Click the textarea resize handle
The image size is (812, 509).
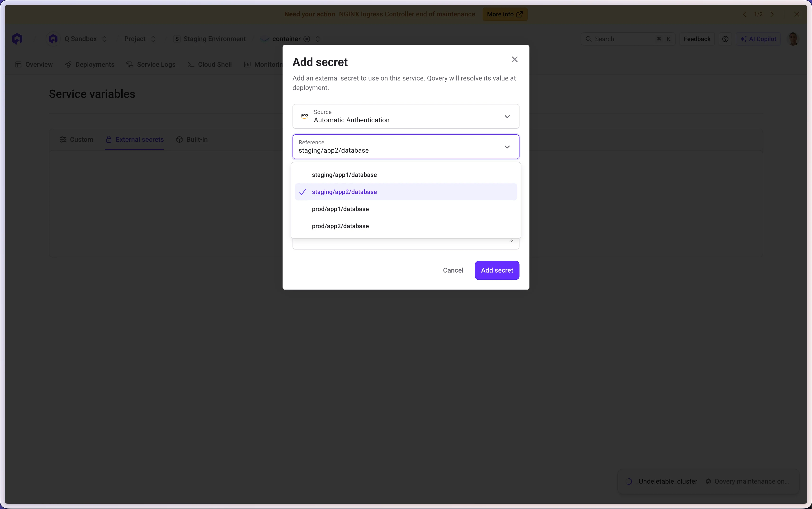pos(511,240)
